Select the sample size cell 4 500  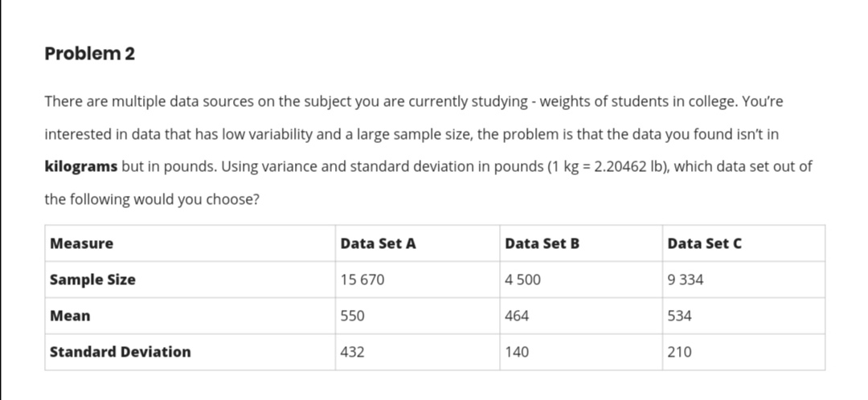(523, 280)
